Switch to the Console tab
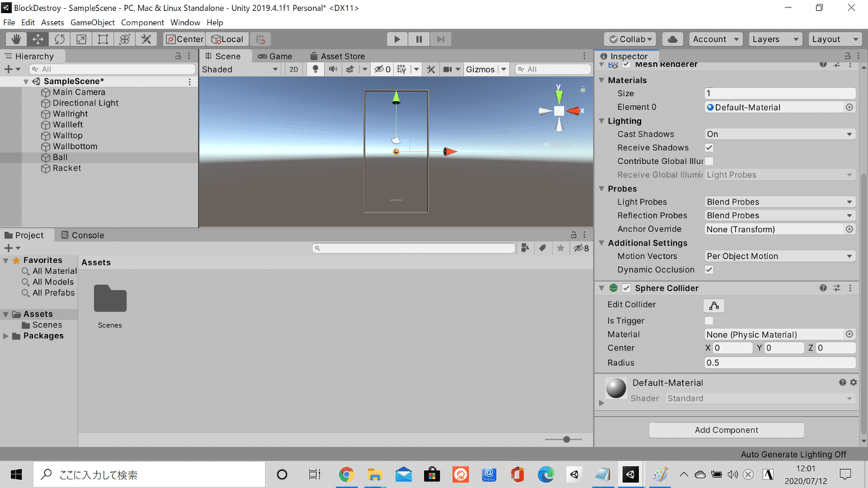Viewport: 868px width, 488px height. (x=82, y=235)
